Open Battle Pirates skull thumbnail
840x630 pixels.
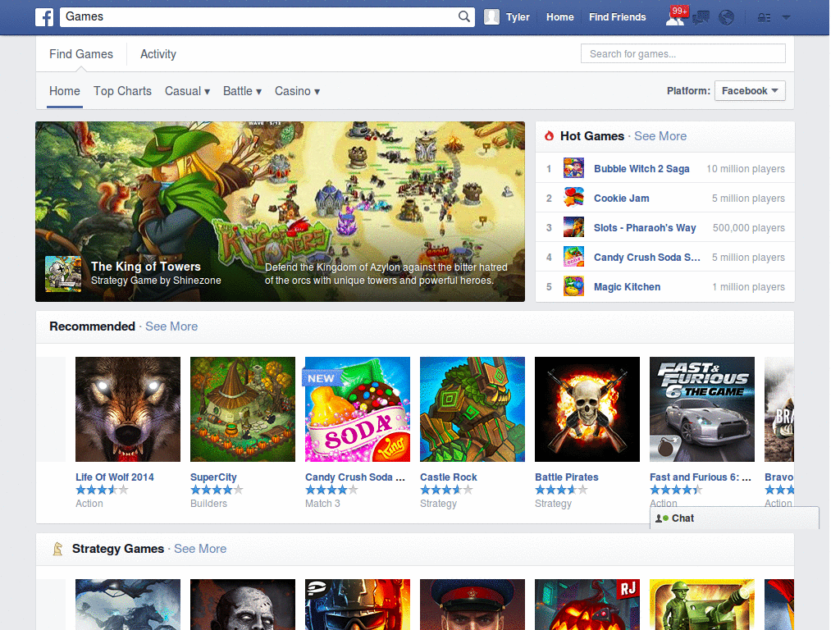(587, 409)
